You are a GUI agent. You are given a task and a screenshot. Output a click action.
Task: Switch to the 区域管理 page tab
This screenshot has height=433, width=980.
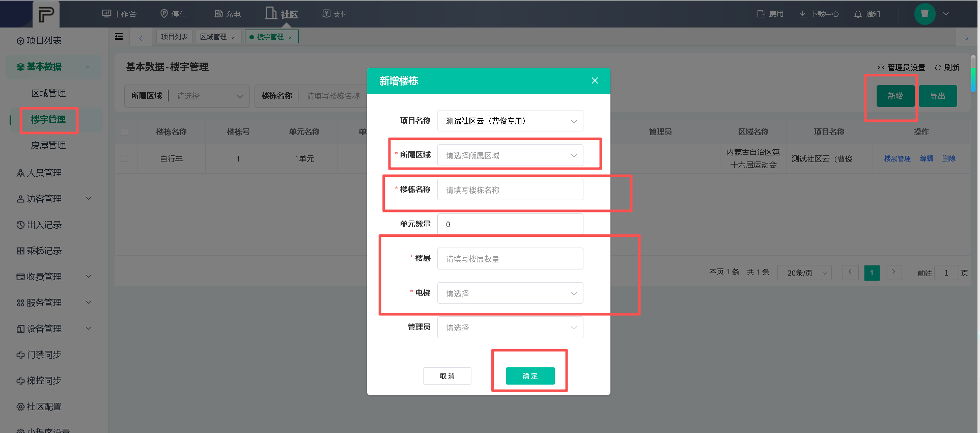213,37
